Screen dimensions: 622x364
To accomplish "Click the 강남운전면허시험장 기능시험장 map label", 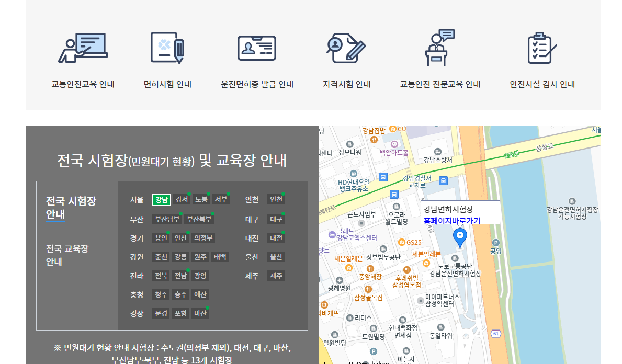I will (x=572, y=213).
